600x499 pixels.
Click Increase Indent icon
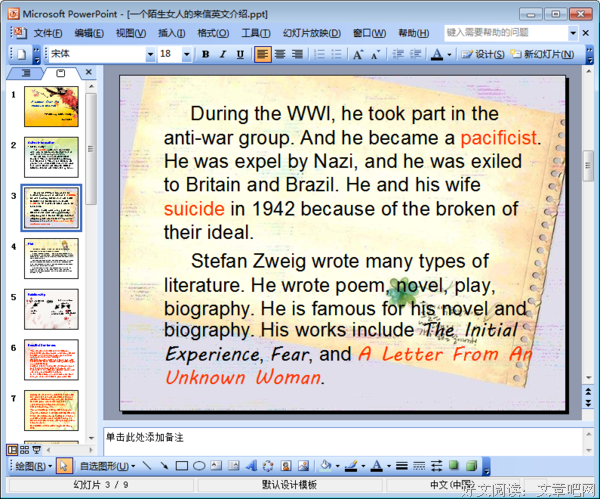tap(415, 54)
